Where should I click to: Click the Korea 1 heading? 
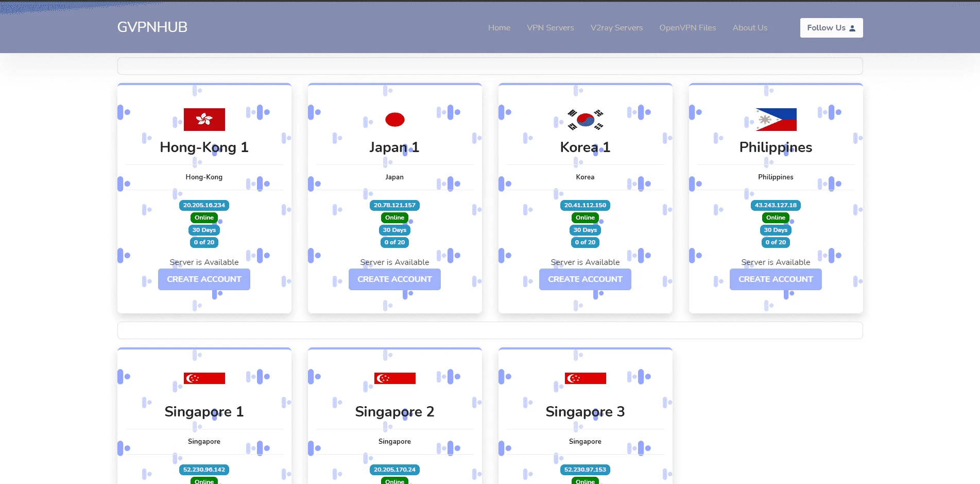pos(585,147)
